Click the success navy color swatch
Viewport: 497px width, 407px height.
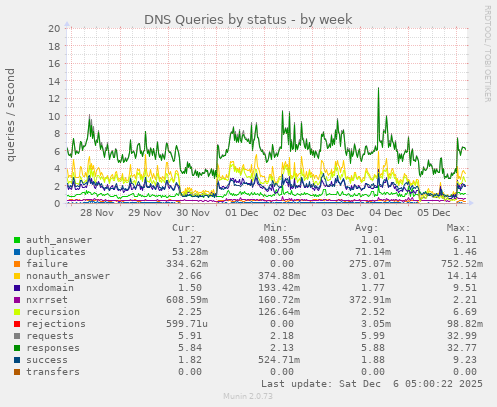point(17,360)
